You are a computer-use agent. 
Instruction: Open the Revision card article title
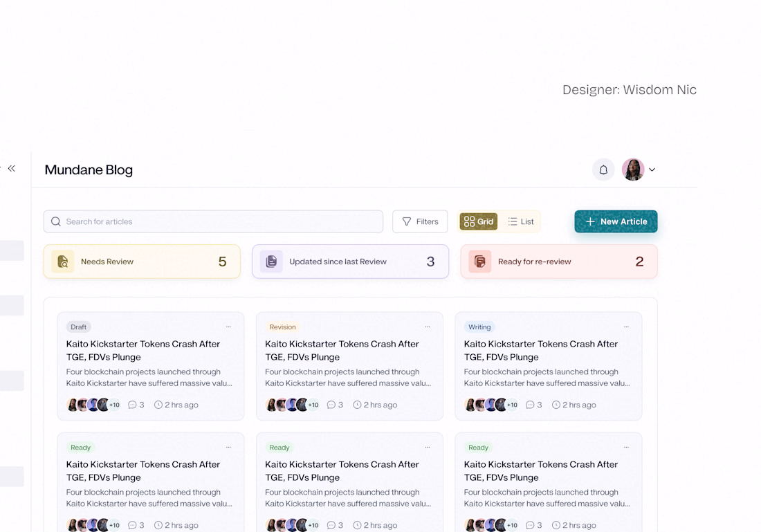pyautogui.click(x=342, y=351)
